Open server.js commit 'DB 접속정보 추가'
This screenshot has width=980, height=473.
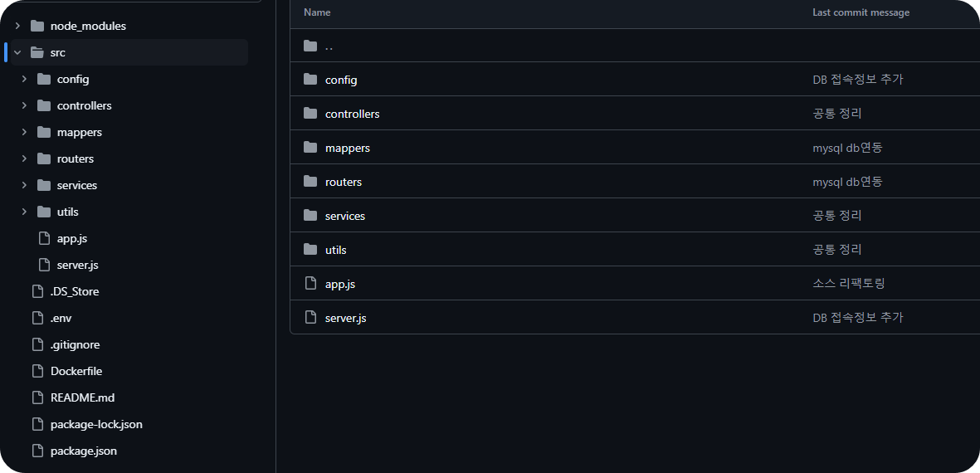click(x=857, y=318)
